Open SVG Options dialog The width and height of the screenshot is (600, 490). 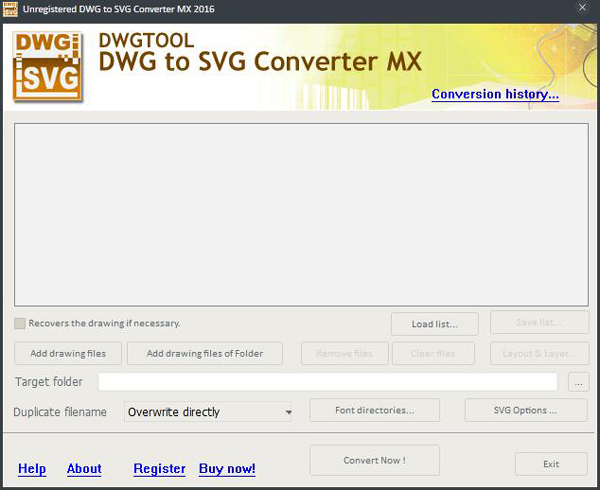pyautogui.click(x=526, y=410)
